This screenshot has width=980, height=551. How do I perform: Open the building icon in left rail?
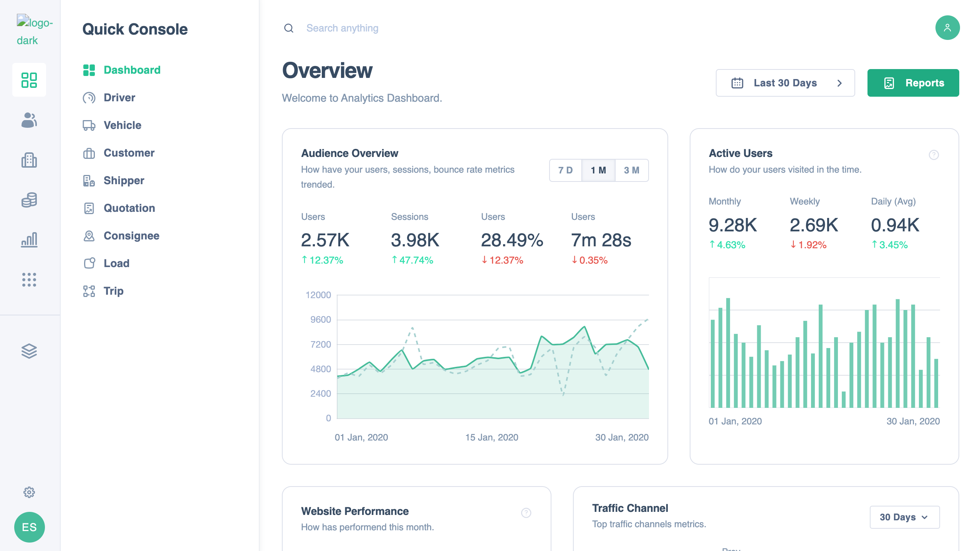[29, 160]
